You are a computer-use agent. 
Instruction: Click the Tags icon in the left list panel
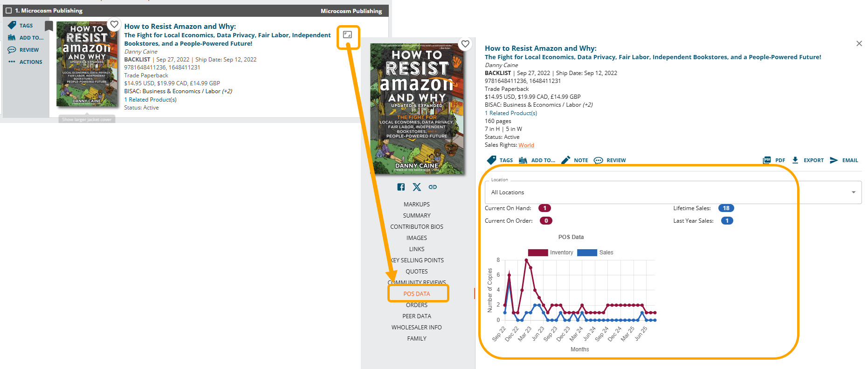tap(12, 25)
